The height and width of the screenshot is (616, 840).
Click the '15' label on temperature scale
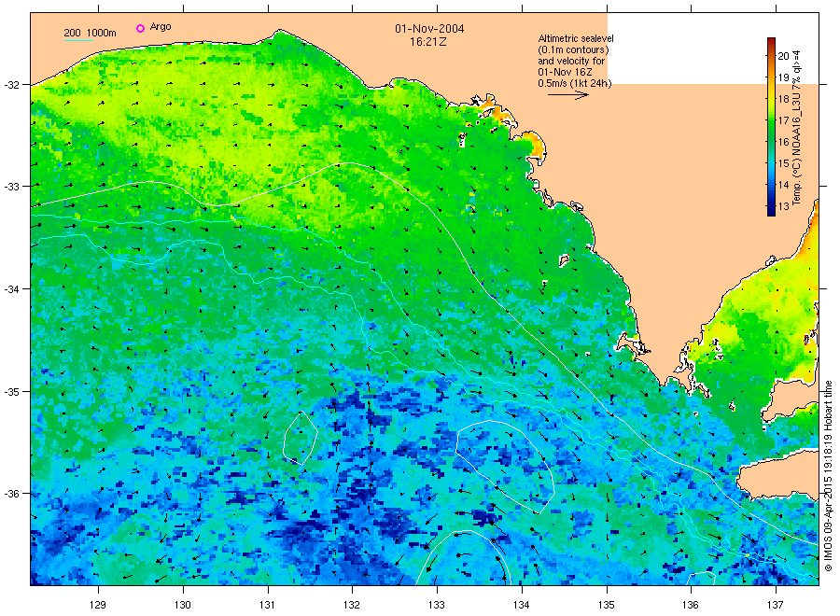pyautogui.click(x=783, y=163)
